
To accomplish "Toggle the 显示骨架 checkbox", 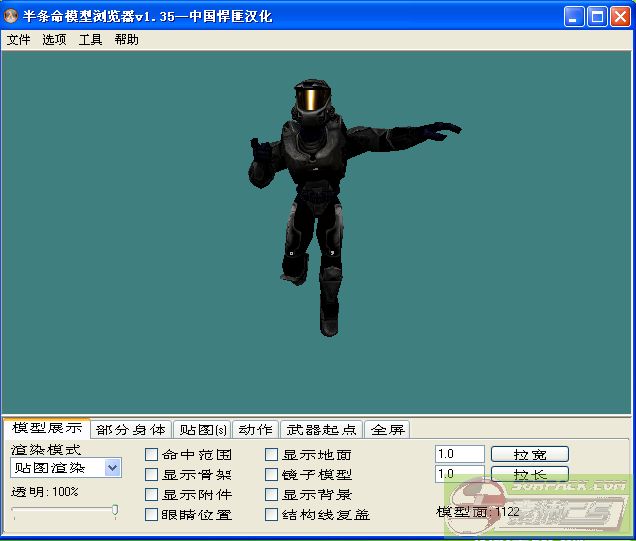I will pos(152,475).
